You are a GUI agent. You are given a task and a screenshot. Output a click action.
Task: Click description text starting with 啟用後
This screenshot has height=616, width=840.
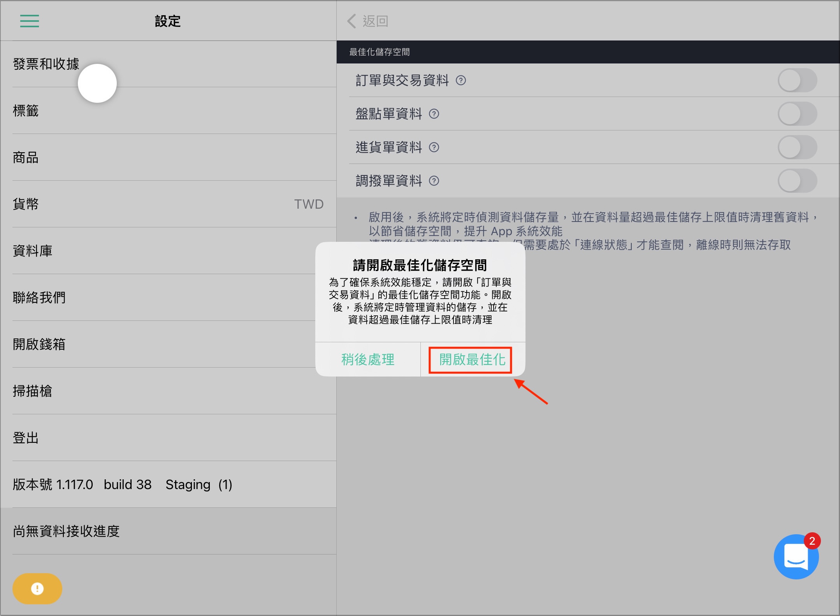[594, 224]
